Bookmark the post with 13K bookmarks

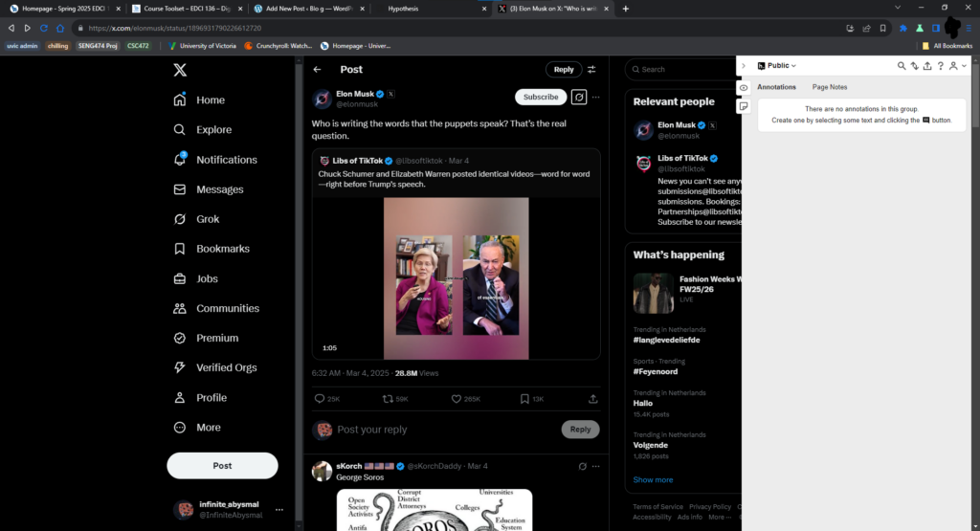point(524,399)
